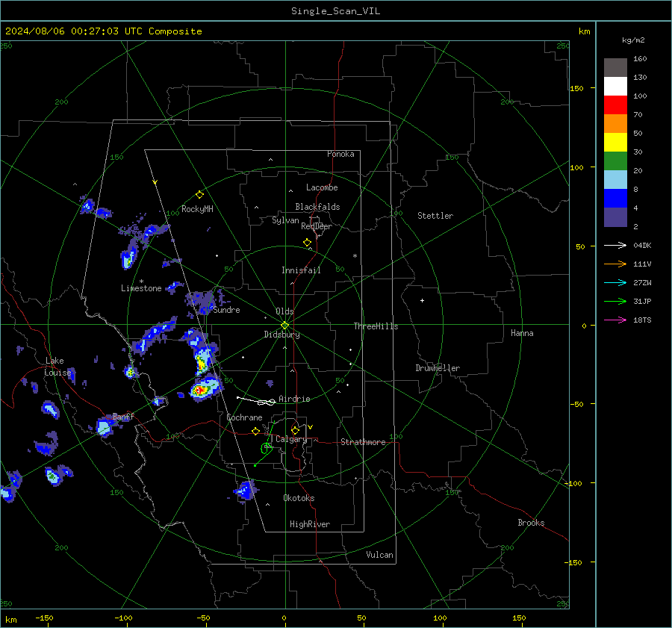
Task: Click the white aircraft track loop near Airdrie
Action: (267, 402)
